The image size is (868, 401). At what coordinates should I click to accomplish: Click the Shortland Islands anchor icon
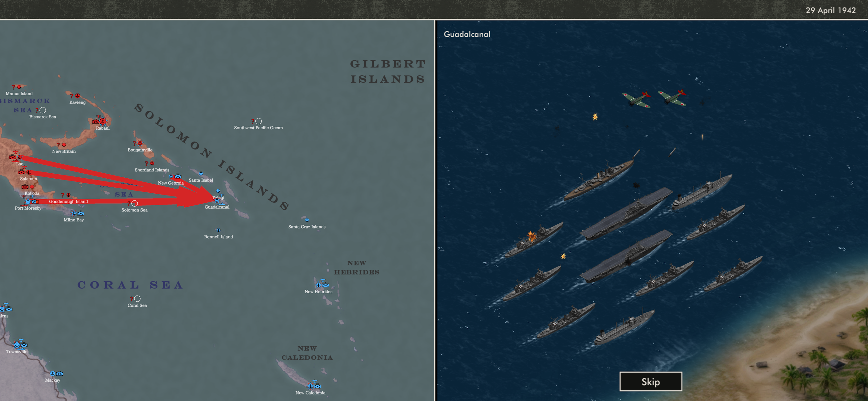pyautogui.click(x=152, y=163)
